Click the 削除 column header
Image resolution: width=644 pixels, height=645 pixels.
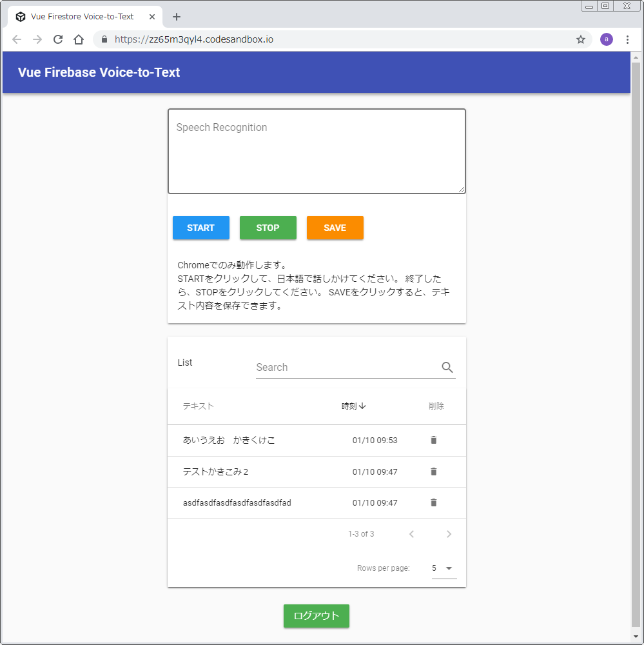436,406
